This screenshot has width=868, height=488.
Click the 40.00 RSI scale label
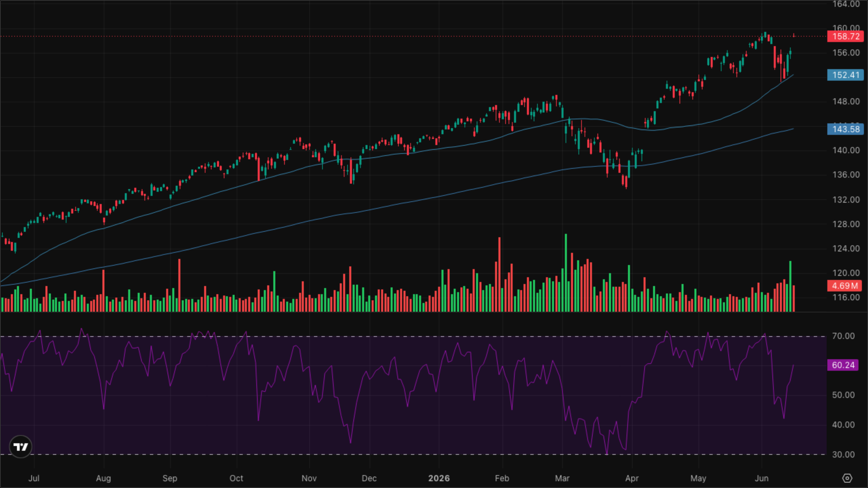[x=843, y=425]
